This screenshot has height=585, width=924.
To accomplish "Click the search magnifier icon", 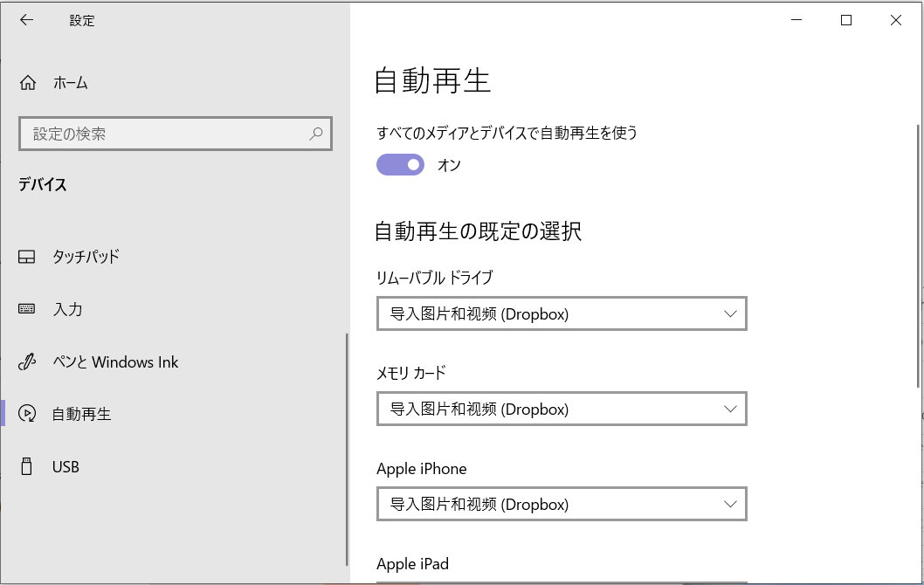I will 316,134.
